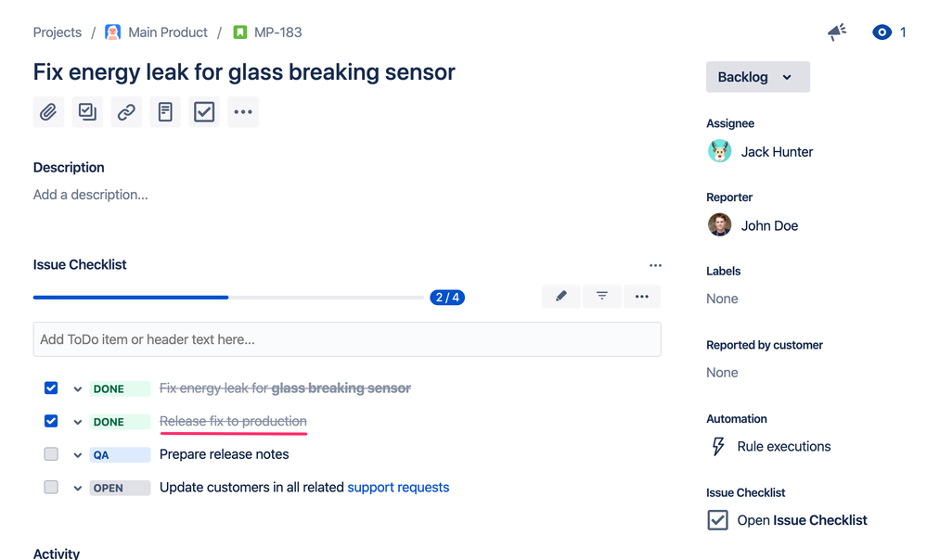Open the checklist icon in the issue toolbar
927x560 pixels.
coord(204,111)
